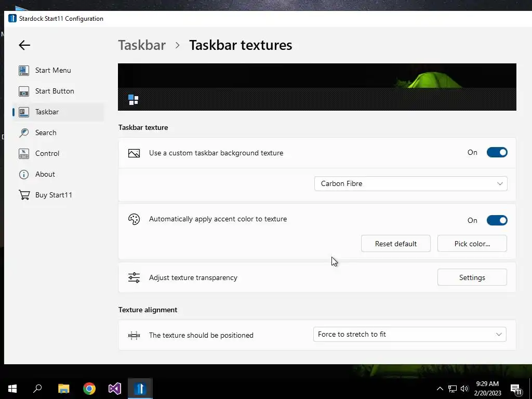Click the custom texture picture icon

[134, 153]
